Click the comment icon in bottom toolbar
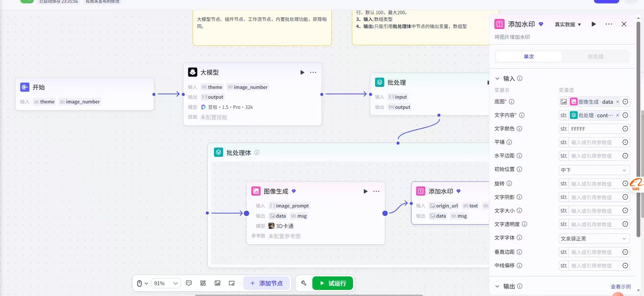The width and height of the screenshot is (644, 296). pos(189,283)
